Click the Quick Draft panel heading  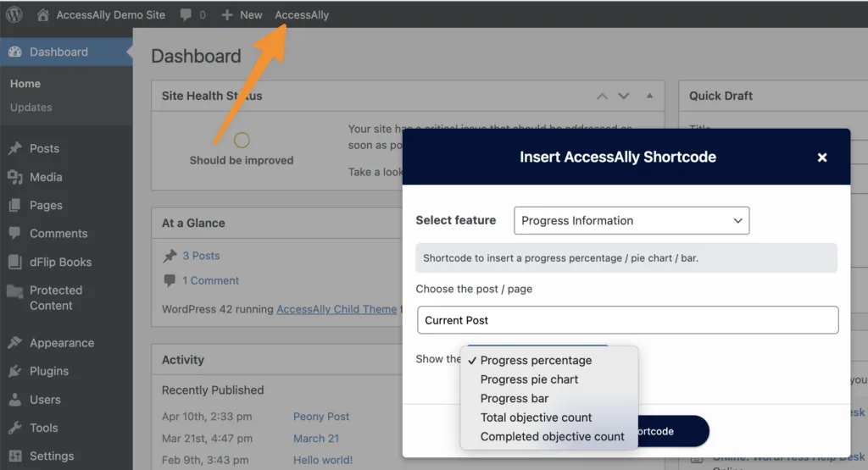[x=721, y=96]
